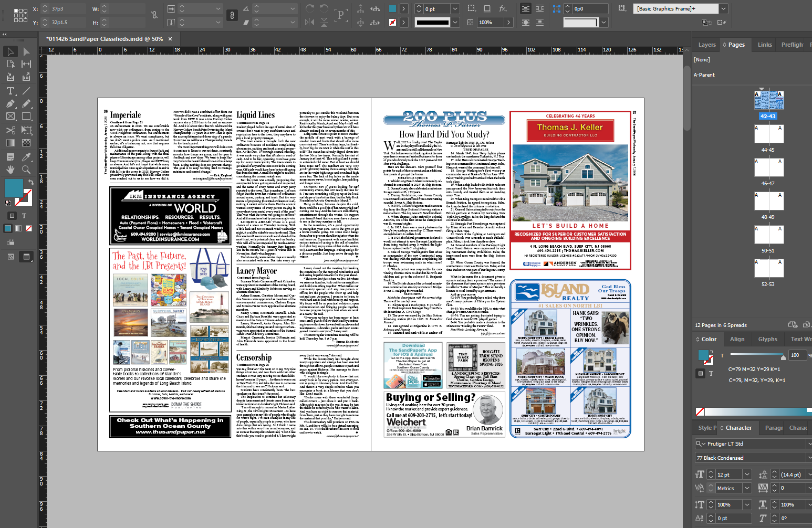The width and height of the screenshot is (812, 528).
Task: Select the Type tool
Action: [x=11, y=91]
